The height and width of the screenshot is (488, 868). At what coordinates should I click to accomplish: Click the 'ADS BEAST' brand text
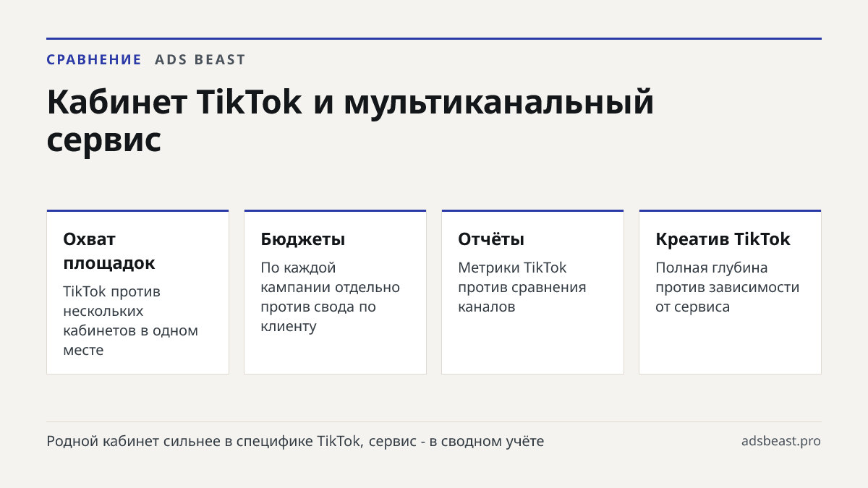coord(200,60)
